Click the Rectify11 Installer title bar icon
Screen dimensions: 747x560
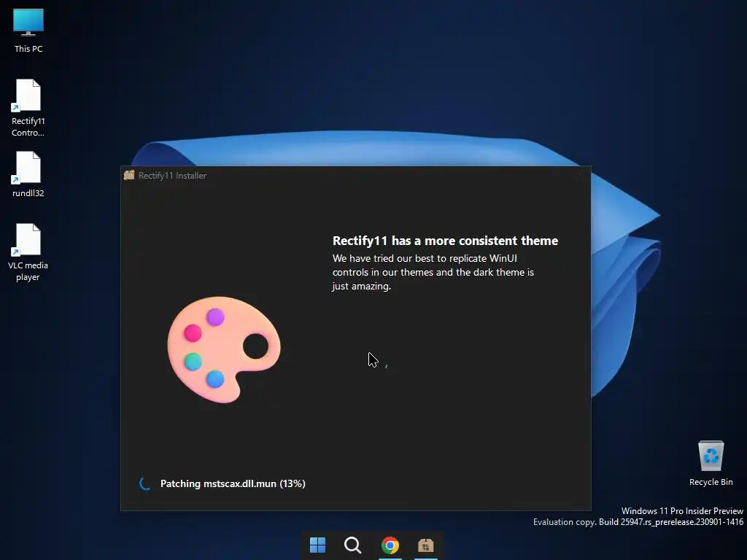(x=129, y=175)
